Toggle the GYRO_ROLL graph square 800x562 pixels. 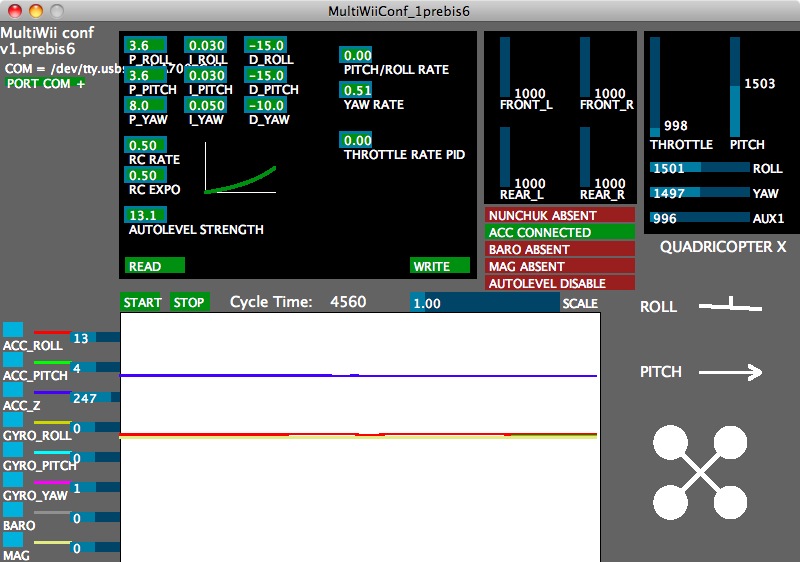click(x=13, y=420)
